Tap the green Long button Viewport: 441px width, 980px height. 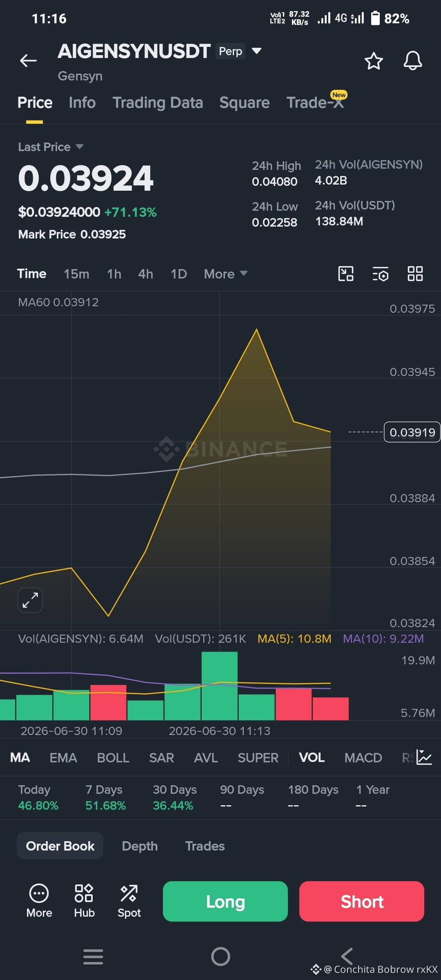[x=225, y=901]
